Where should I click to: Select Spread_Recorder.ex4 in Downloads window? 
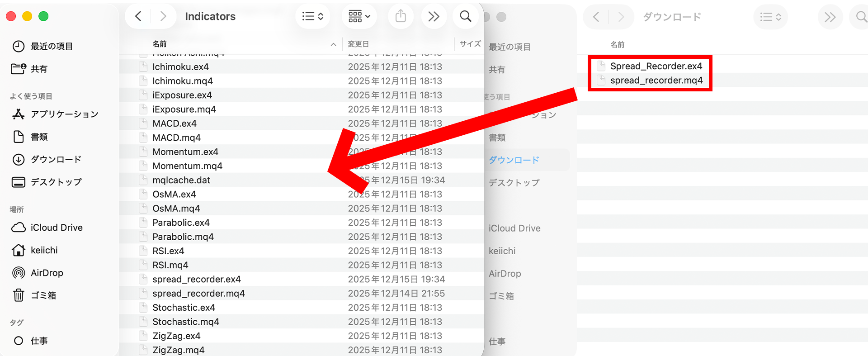(656, 66)
